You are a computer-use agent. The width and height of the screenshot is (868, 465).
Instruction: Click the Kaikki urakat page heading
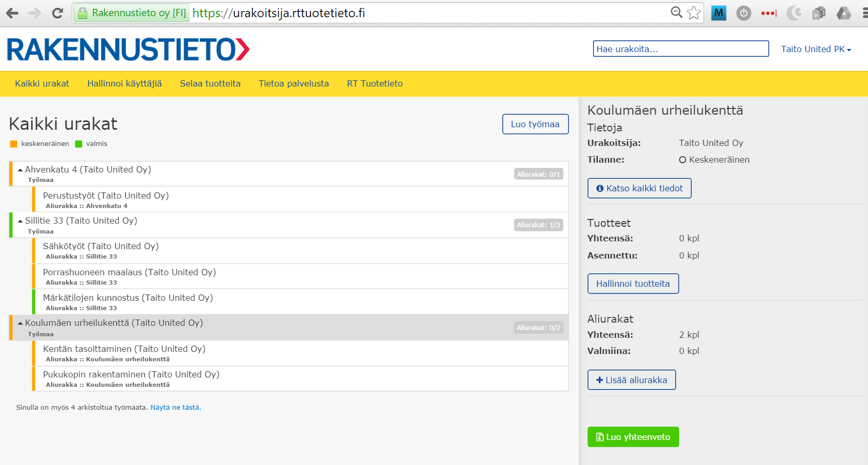(x=63, y=124)
